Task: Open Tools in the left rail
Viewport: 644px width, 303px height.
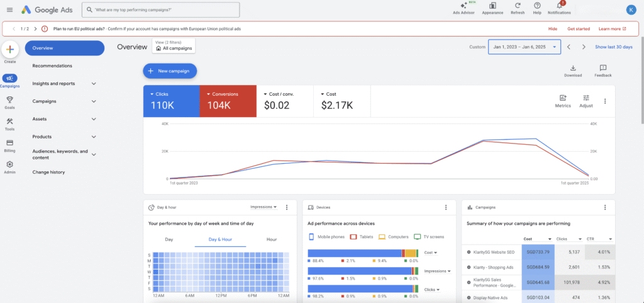Action: point(10,122)
